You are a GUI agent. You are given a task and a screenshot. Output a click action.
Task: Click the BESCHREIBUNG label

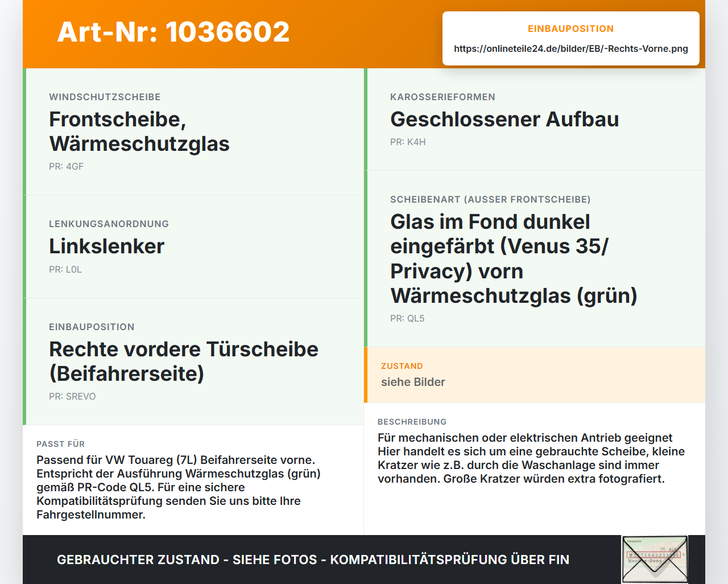click(x=412, y=422)
